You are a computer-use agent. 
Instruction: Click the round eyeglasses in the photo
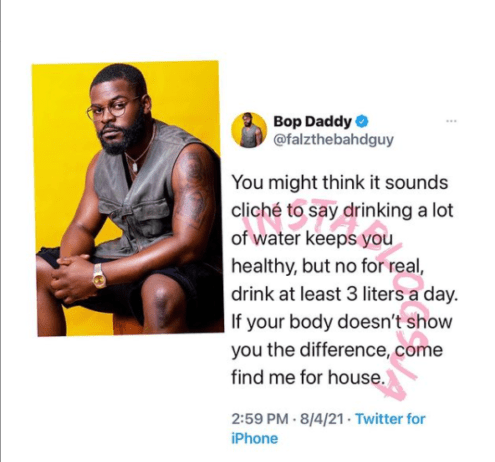(113, 108)
